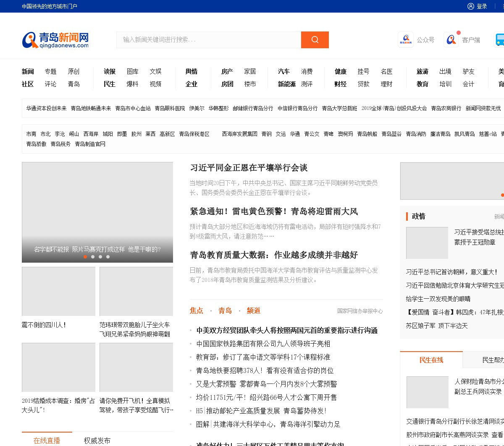The width and height of the screenshot is (504, 446).
Task: Switch to the 权威发布 tab
Action: point(97,440)
